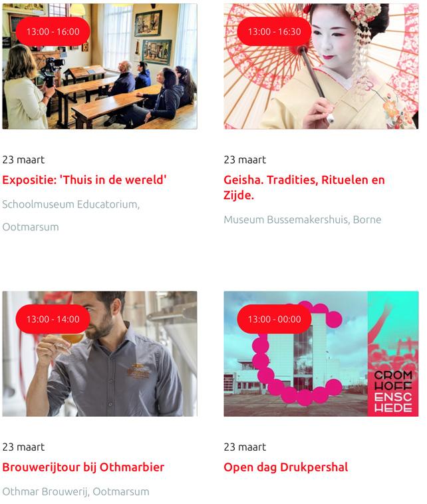427x504 pixels.
Task: Open the Geisha. Tradities, Rituelen en Zijde link
Action: (x=304, y=187)
